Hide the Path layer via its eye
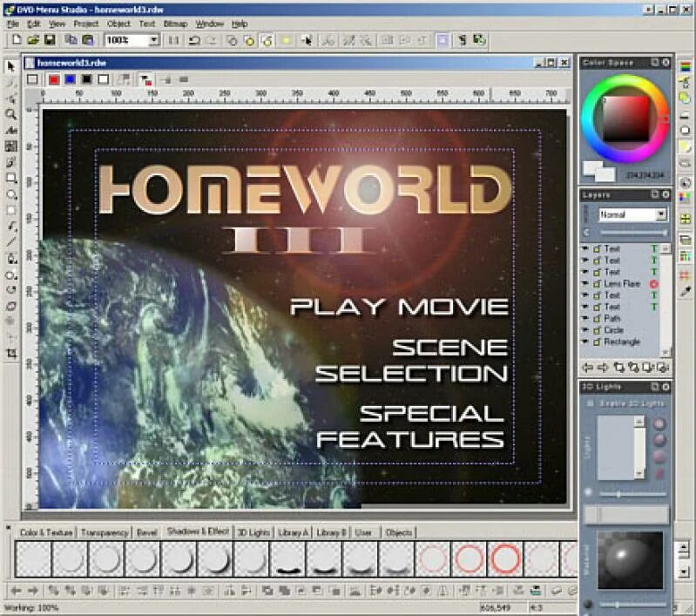The width and height of the screenshot is (696, 616). [585, 318]
